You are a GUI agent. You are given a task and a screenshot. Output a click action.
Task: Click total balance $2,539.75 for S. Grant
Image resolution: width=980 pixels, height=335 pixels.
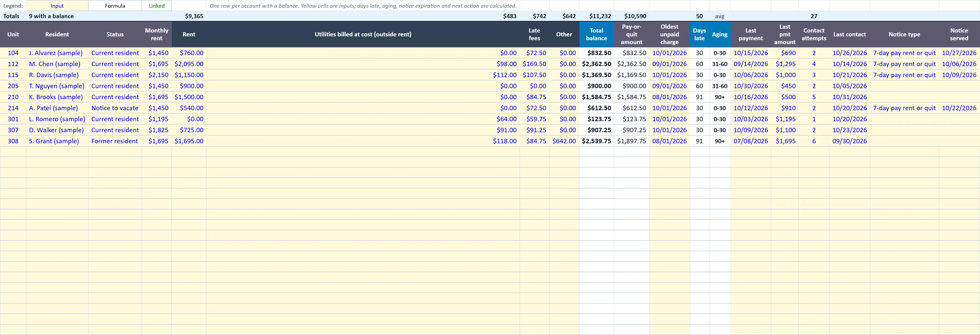coord(597,141)
